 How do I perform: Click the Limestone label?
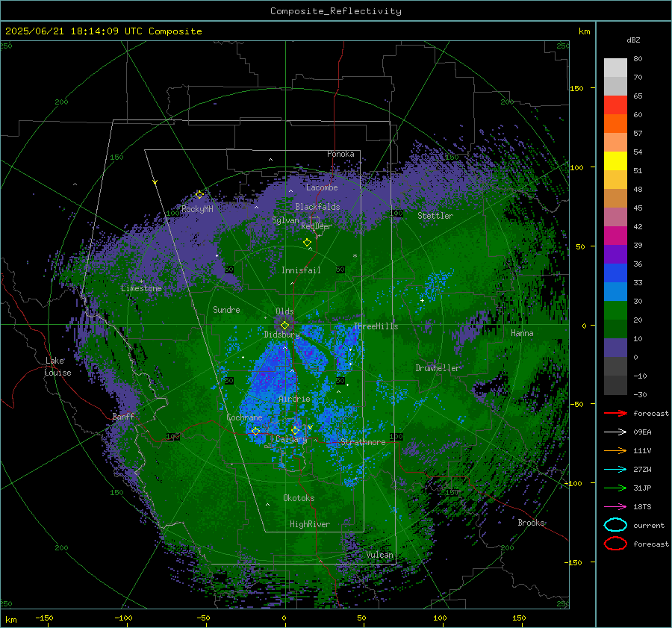coord(141,288)
